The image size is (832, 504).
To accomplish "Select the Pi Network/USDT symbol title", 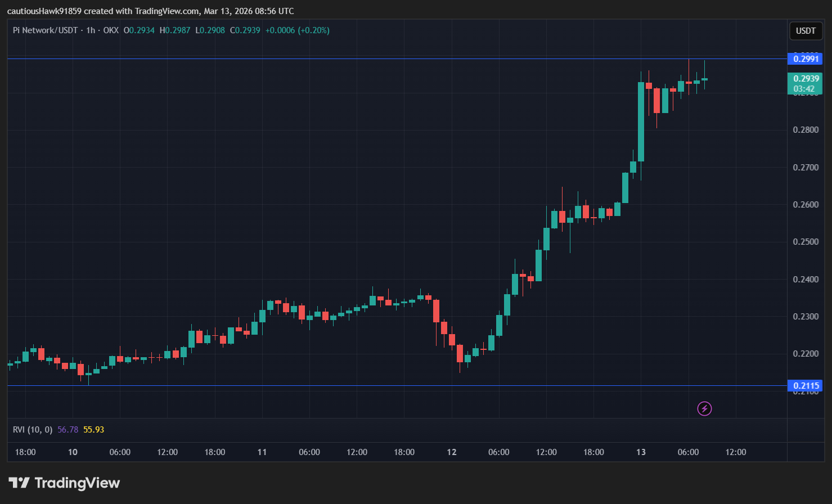I will click(45, 30).
